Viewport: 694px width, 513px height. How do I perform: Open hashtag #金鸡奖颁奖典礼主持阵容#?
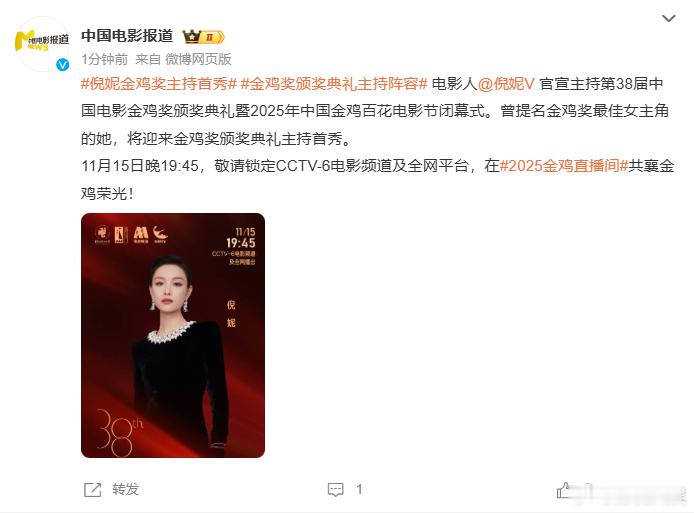334,83
